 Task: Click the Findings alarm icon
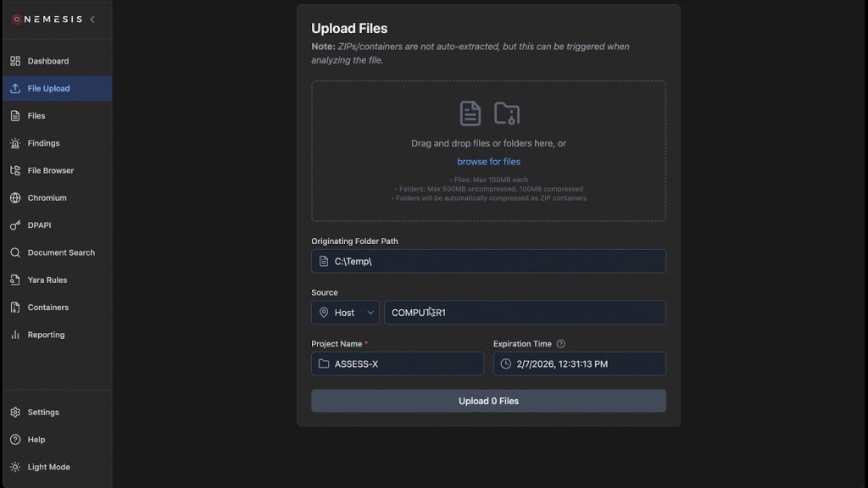[x=15, y=143]
